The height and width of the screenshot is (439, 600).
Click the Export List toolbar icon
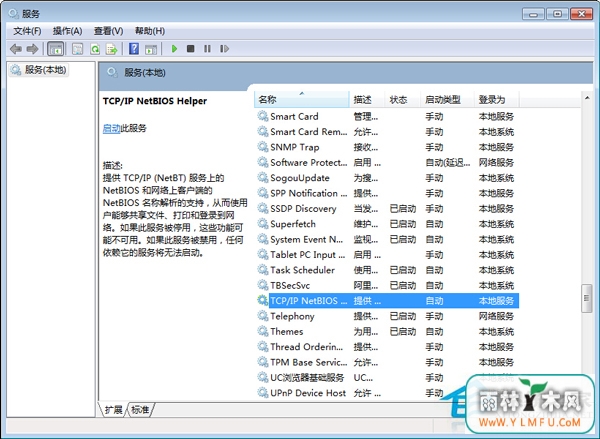112,49
